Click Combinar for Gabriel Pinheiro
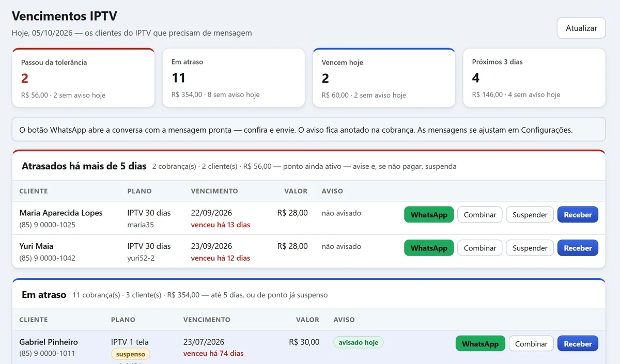 [x=531, y=344]
